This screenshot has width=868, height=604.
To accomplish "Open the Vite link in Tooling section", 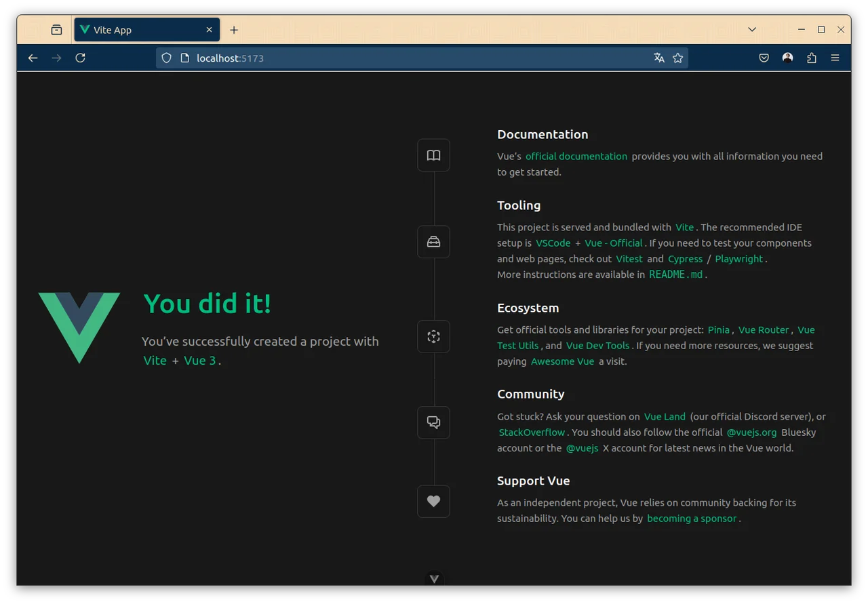I will [x=684, y=227].
